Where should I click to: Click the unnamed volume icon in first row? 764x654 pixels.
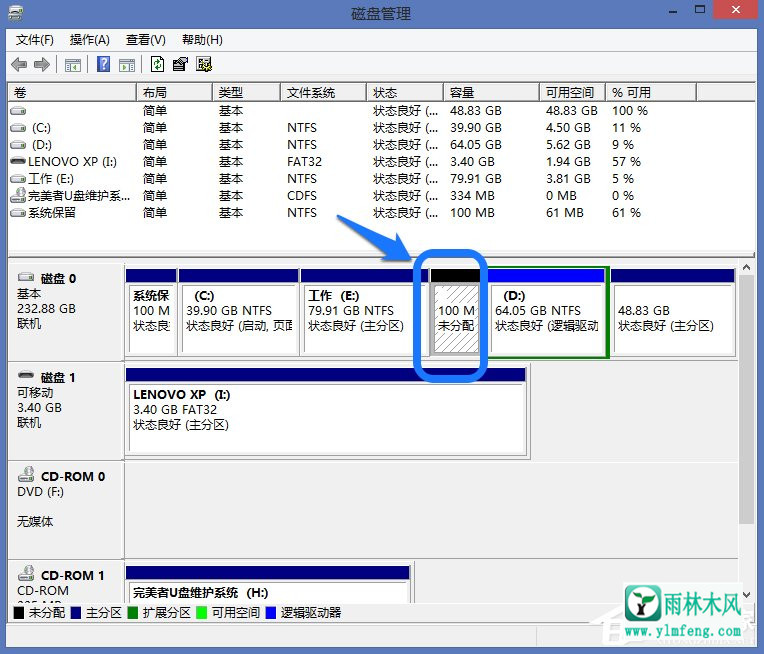[18, 111]
